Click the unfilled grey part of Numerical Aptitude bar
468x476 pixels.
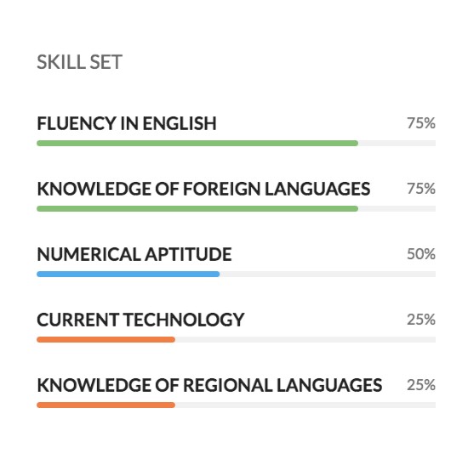328,274
